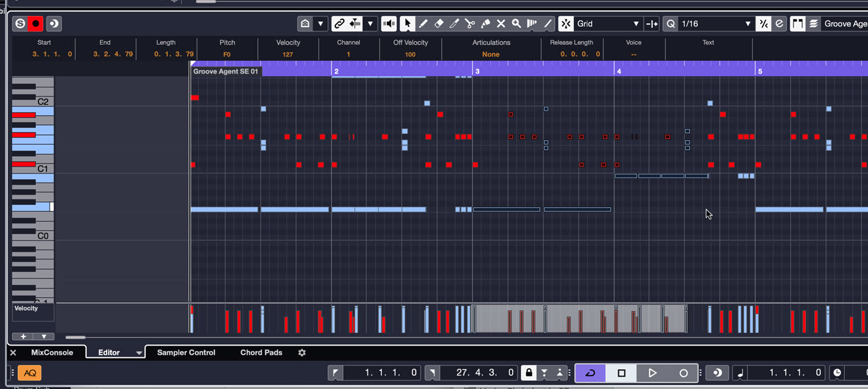Select the Line tool

(547, 24)
